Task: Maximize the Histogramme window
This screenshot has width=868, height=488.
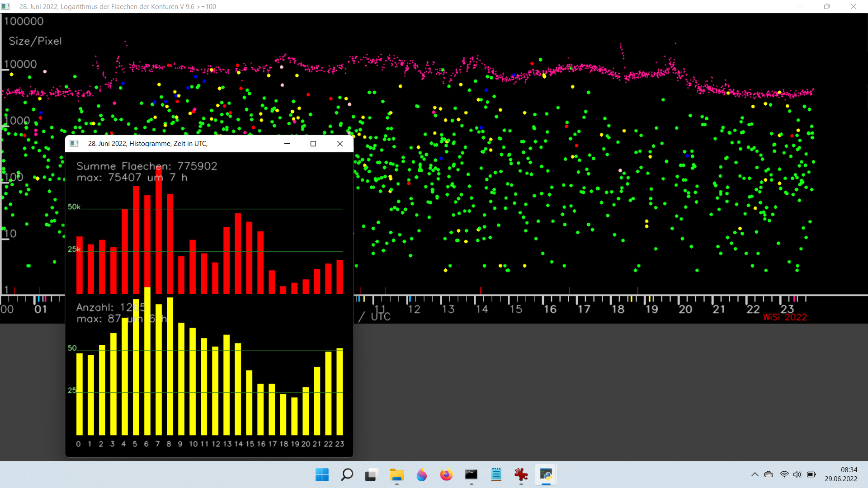Action: (313, 144)
